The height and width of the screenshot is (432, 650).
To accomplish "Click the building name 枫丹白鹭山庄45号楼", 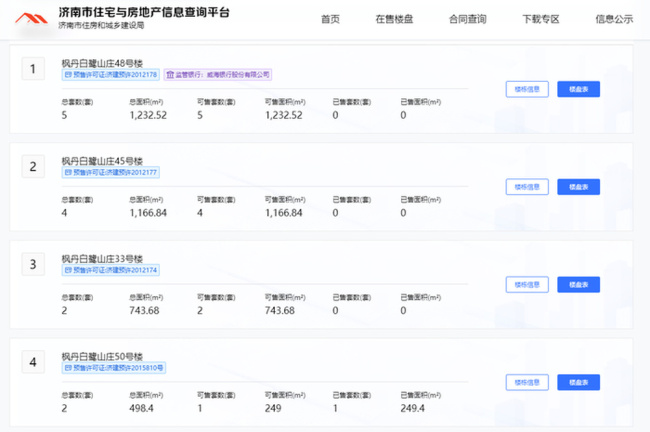I will click(102, 161).
